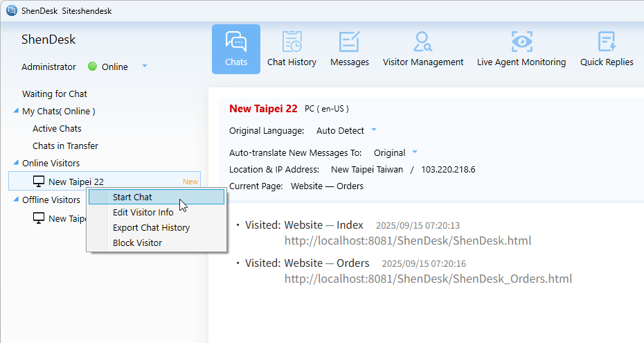Select Edit Visitor Info menu entry
644x343 pixels.
[x=143, y=213]
